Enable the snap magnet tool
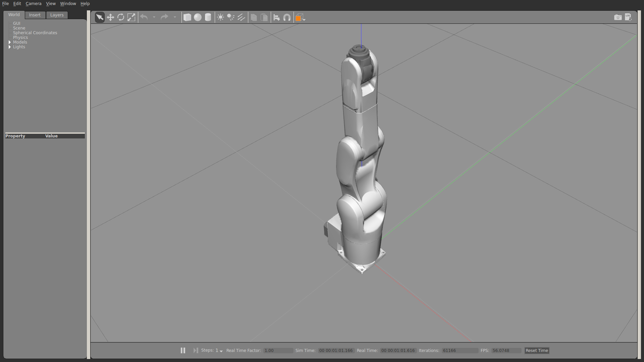Screen dimensions: 644x362 coord(287,17)
